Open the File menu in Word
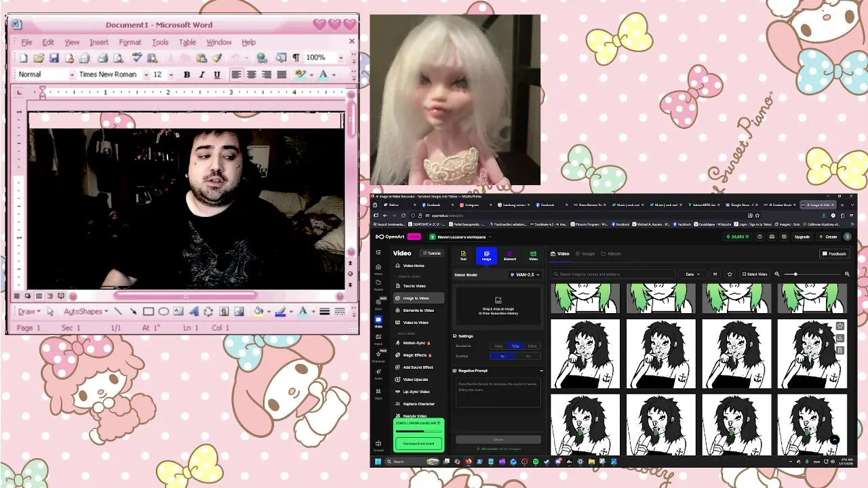The image size is (868, 488). point(26,42)
